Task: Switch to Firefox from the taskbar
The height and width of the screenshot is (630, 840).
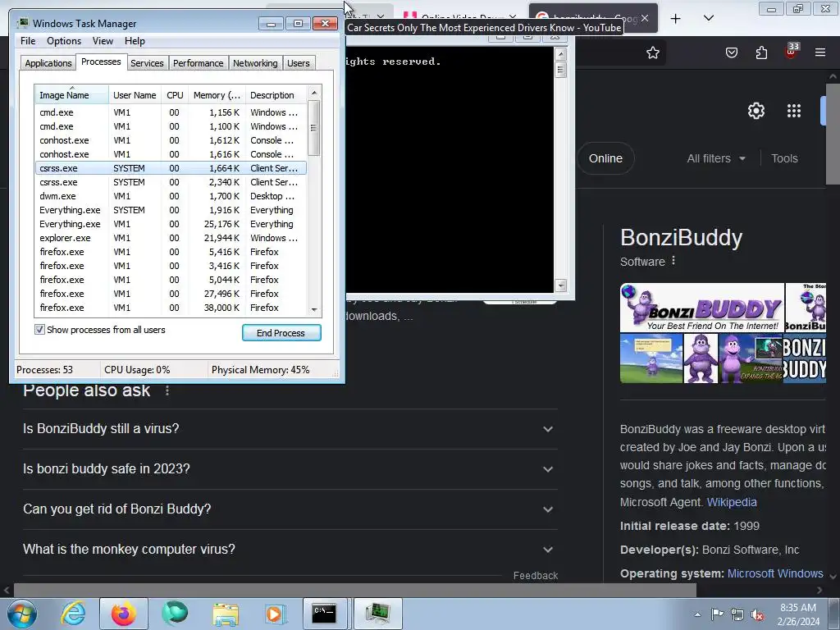Action: click(123, 614)
